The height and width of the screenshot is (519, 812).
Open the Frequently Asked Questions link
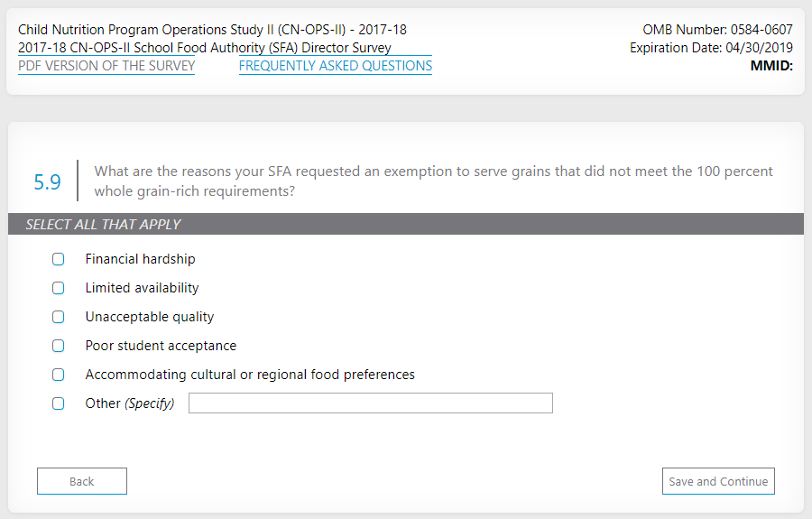pyautogui.click(x=336, y=66)
